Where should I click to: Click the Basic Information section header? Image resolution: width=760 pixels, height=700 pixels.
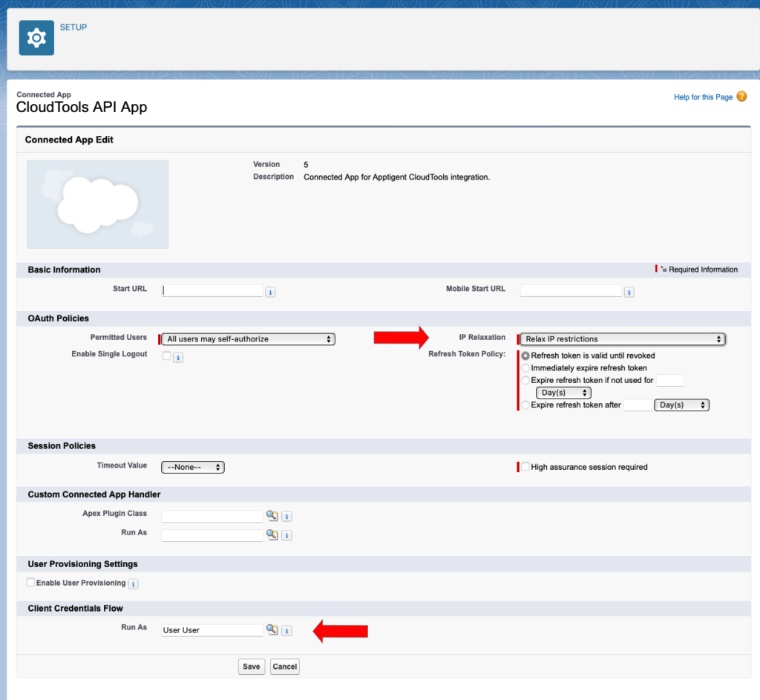[64, 270]
